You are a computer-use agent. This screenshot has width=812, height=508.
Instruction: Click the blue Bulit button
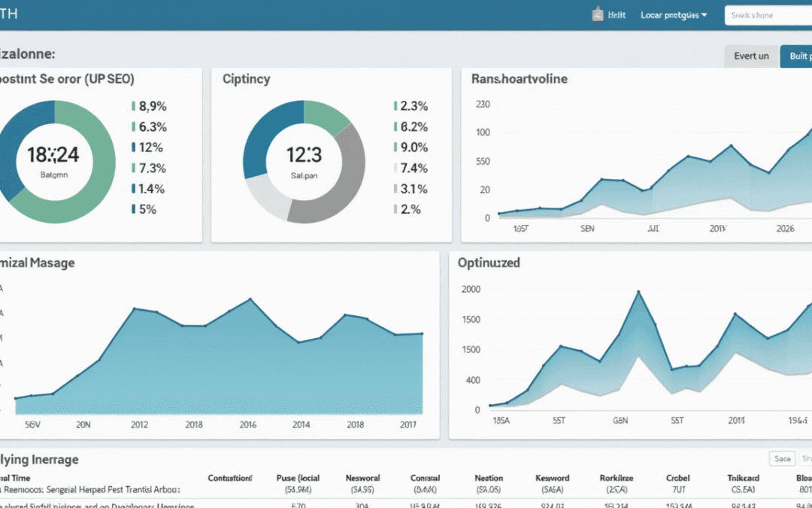point(796,56)
